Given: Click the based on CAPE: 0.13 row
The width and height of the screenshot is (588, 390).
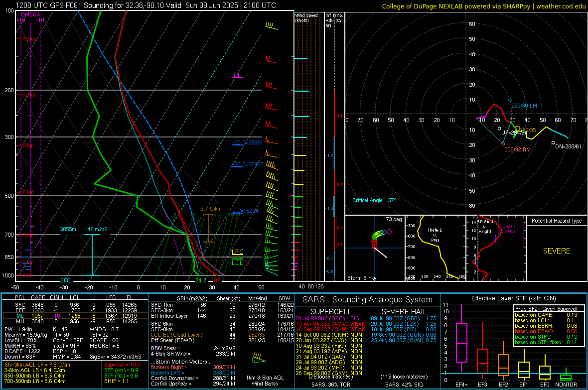Looking at the screenshot, I should (x=546, y=315).
